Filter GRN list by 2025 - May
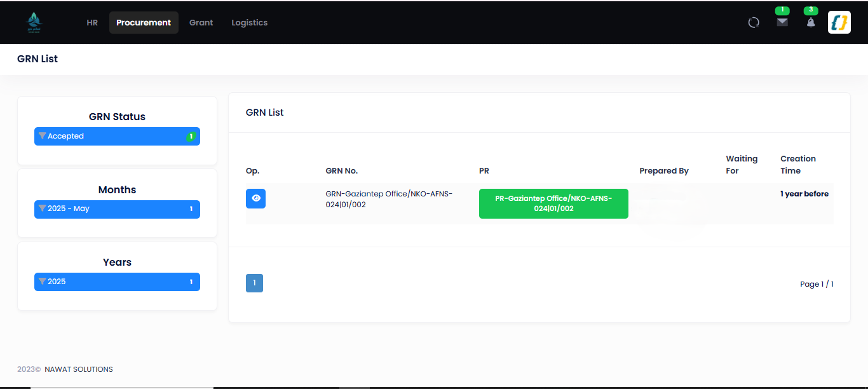Viewport: 868px width, 389px height. tap(117, 209)
